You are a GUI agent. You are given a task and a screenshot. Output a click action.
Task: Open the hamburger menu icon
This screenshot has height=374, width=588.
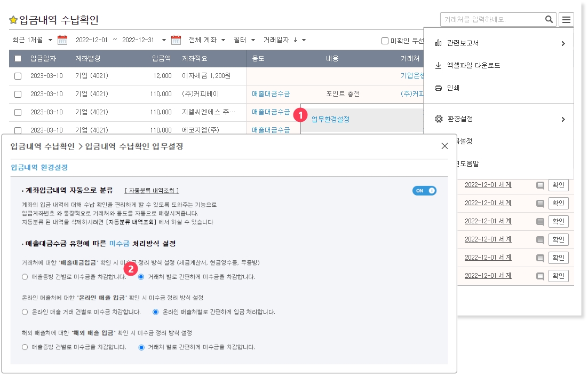pyautogui.click(x=566, y=20)
